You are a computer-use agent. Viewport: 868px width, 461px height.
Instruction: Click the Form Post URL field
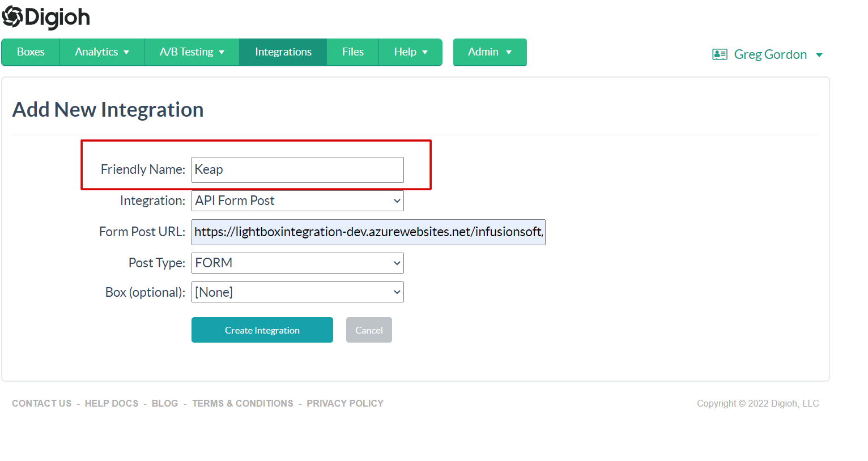[x=368, y=232]
